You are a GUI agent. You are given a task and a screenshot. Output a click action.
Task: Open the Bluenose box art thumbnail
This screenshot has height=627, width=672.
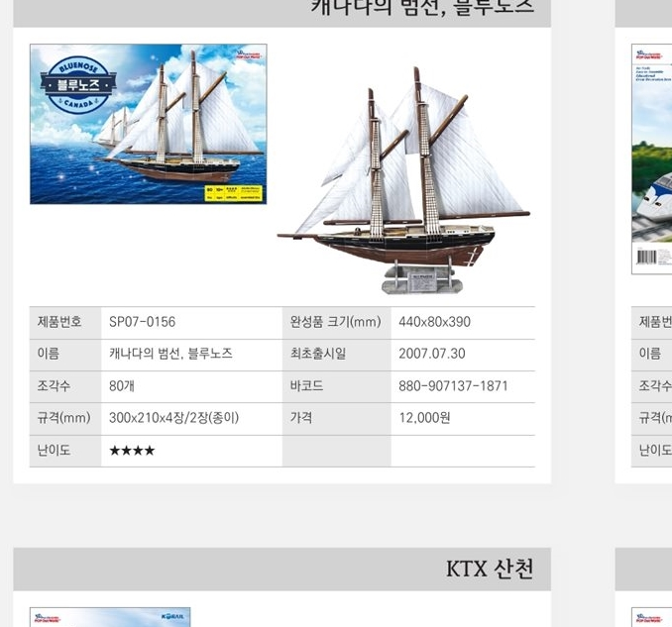pos(149,124)
